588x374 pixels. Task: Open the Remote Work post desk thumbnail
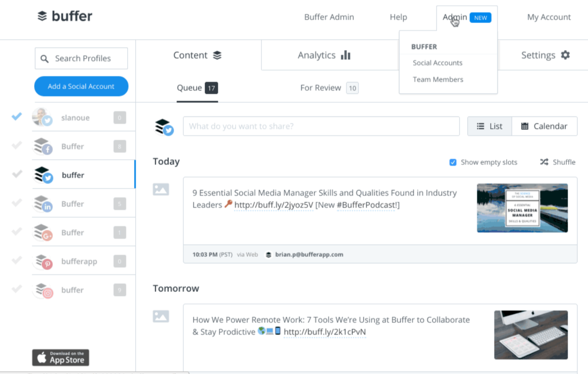point(531,335)
